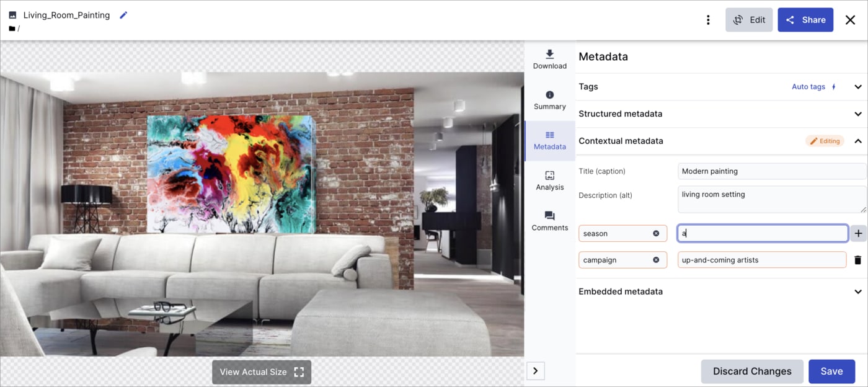Open the three-dot options menu
This screenshot has width=868, height=387.
[x=708, y=20]
